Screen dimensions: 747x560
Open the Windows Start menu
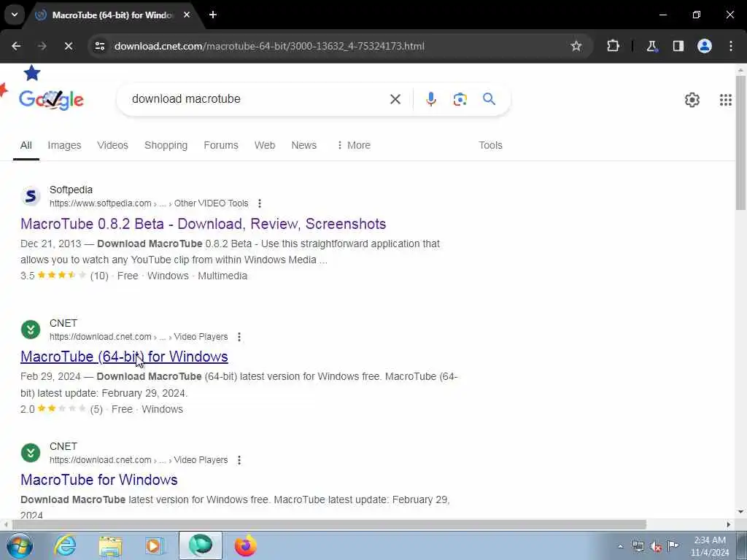(x=20, y=545)
